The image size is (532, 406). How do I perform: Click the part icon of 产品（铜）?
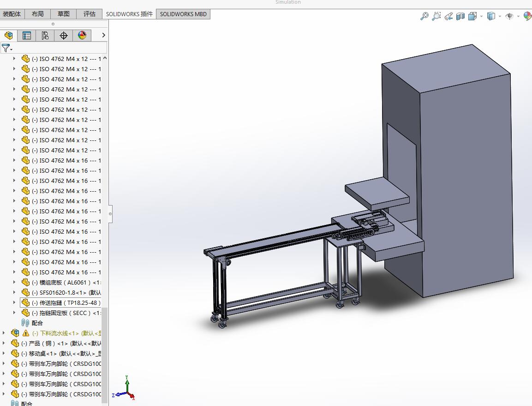pos(15,343)
